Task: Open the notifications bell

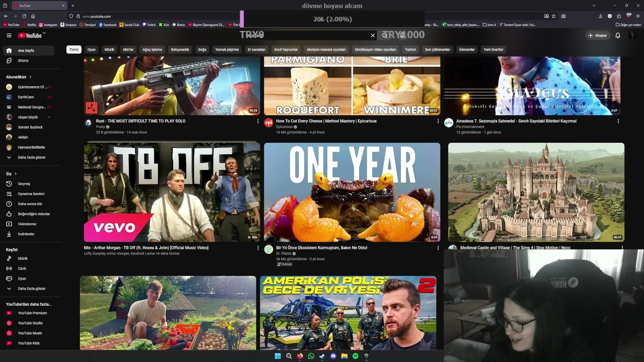Action: [617, 35]
